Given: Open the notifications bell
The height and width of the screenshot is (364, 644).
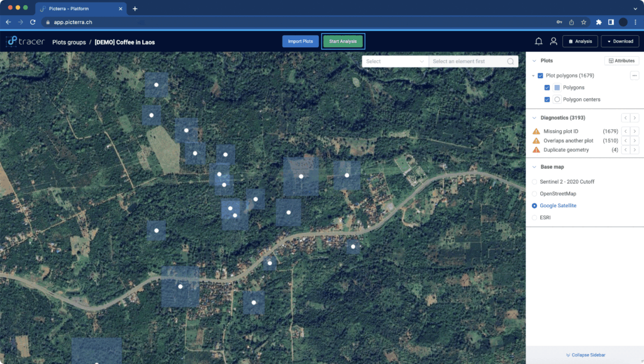Looking at the screenshot, I should (x=538, y=41).
